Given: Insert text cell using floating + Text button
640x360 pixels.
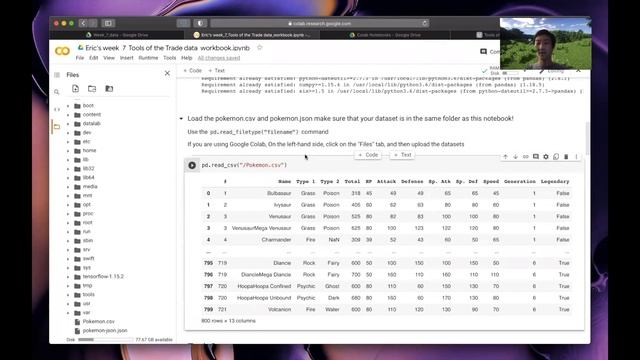Looking at the screenshot, I should coord(402,155).
